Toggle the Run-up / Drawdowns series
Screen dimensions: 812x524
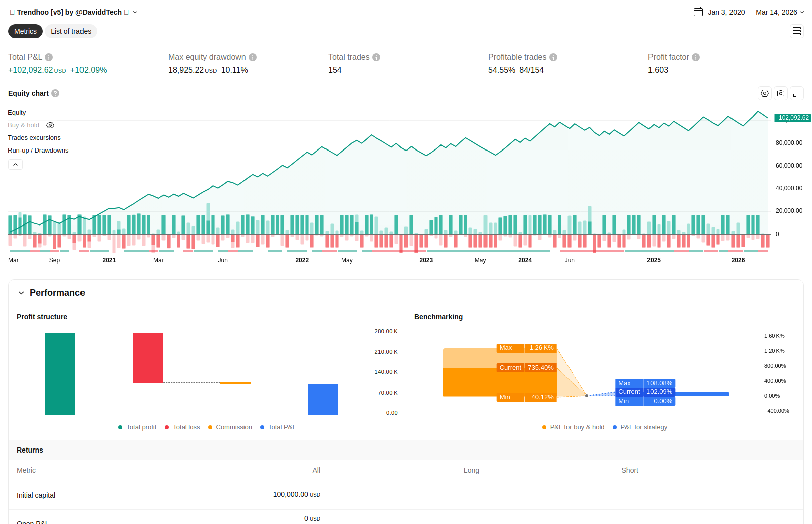pos(38,151)
